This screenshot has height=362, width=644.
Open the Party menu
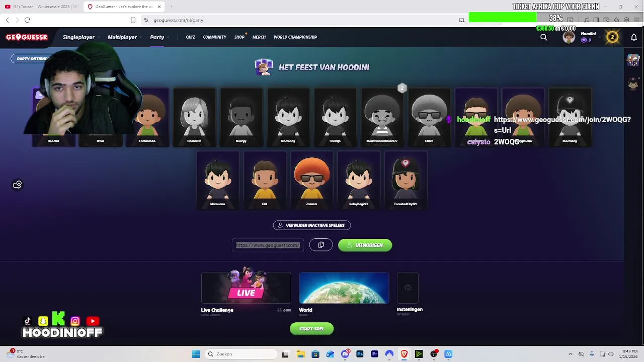[x=157, y=37]
